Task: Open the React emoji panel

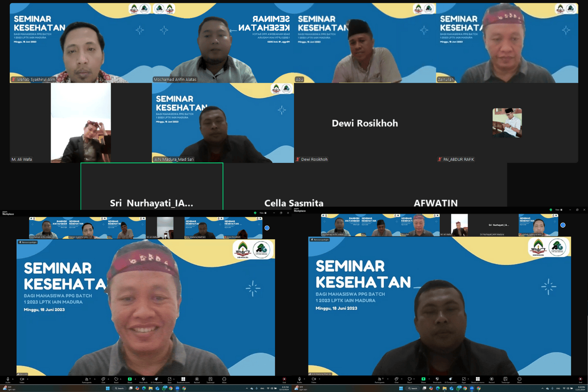Action: tap(116, 379)
